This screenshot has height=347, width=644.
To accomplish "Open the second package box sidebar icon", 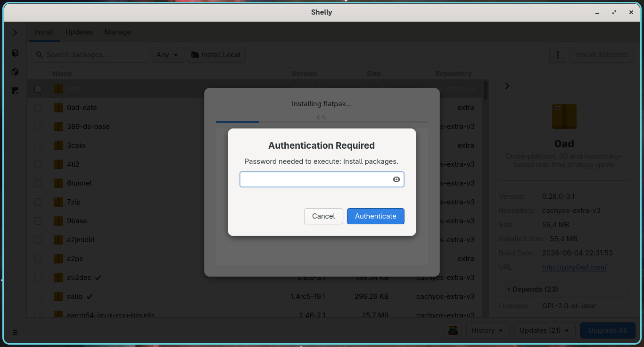I will (15, 72).
